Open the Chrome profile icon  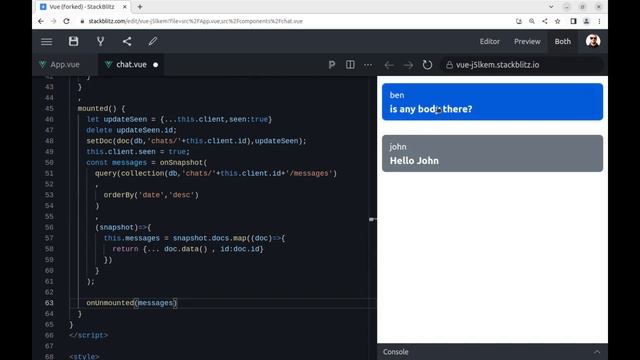586,21
